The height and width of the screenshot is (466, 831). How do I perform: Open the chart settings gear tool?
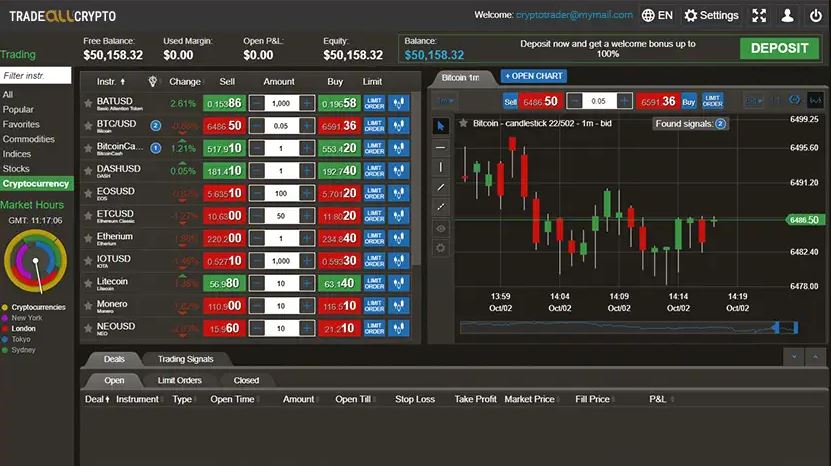tap(440, 248)
